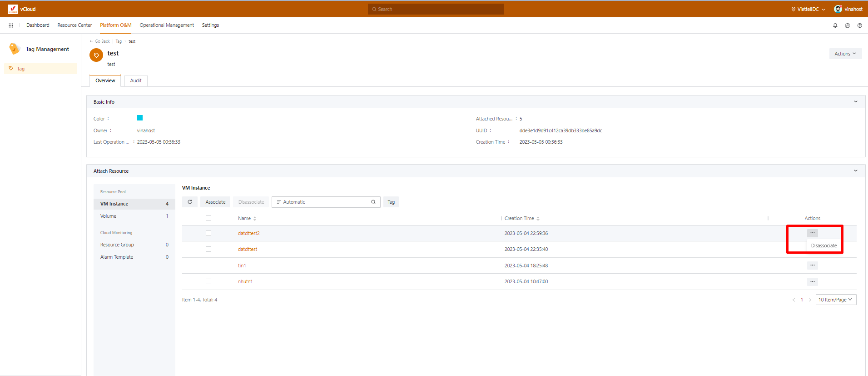The width and height of the screenshot is (868, 376).
Task: Open the app grid launcher icon
Action: (x=11, y=25)
